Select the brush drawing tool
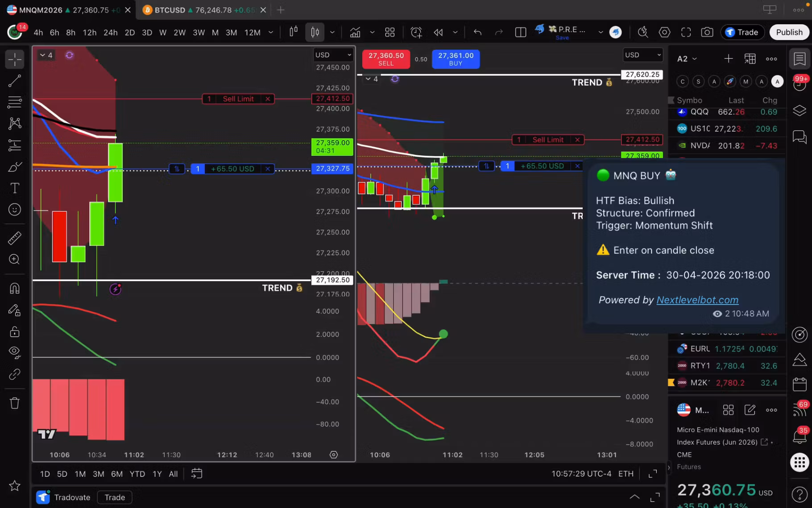The height and width of the screenshot is (508, 812). click(15, 167)
